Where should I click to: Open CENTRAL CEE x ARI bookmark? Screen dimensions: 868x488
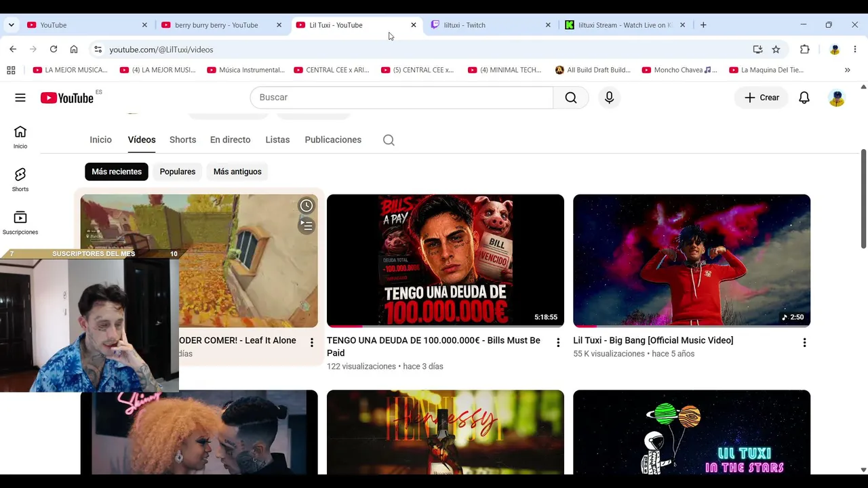tap(332, 70)
